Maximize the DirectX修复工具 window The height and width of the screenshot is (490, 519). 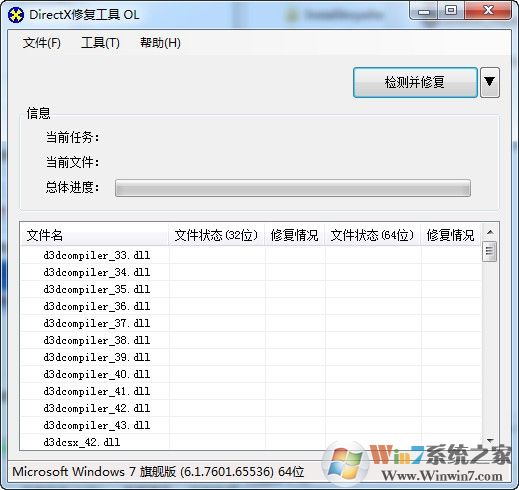451,11
